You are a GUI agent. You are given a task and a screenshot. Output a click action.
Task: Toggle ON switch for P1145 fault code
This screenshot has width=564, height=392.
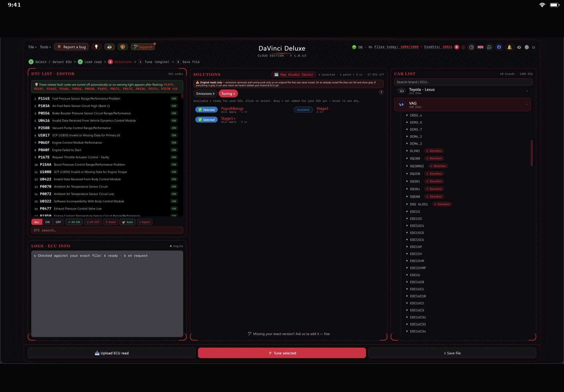click(x=174, y=99)
